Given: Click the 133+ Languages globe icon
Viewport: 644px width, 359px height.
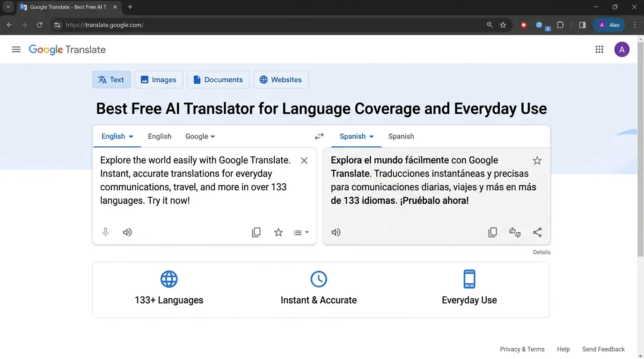Looking at the screenshot, I should tap(169, 279).
